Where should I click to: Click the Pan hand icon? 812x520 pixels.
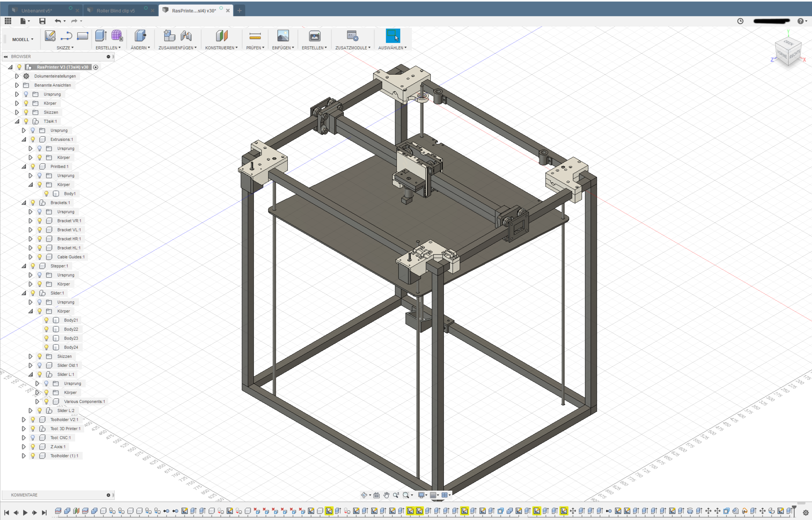[386, 495]
